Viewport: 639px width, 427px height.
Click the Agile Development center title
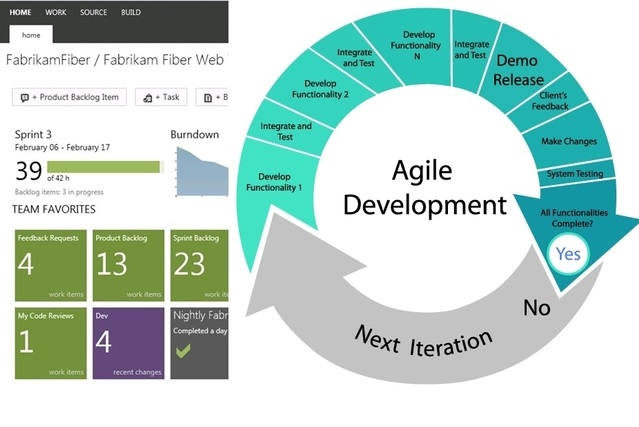coord(424,187)
